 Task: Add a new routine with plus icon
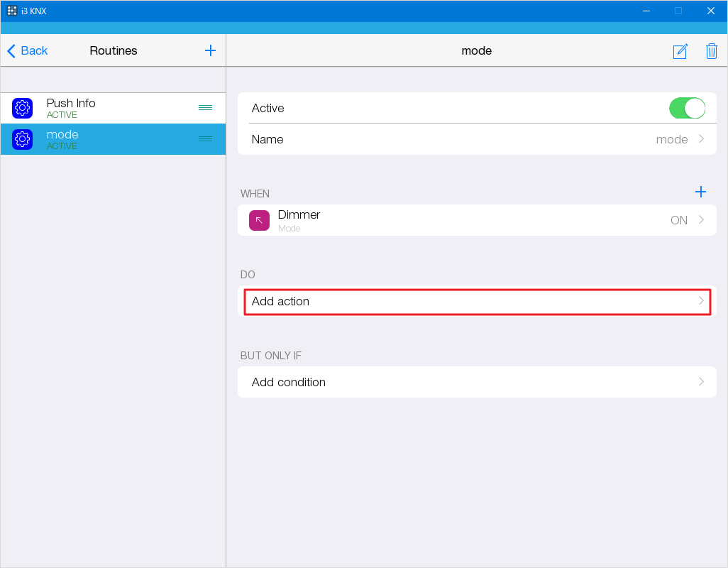coord(210,50)
